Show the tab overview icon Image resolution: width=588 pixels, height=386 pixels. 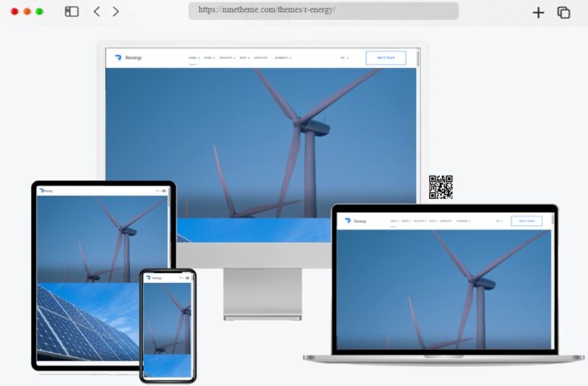(x=564, y=12)
